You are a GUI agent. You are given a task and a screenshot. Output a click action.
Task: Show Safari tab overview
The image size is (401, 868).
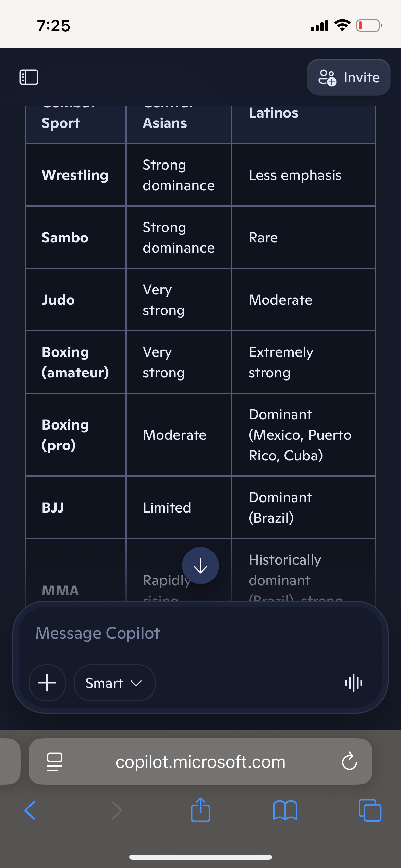click(x=369, y=810)
